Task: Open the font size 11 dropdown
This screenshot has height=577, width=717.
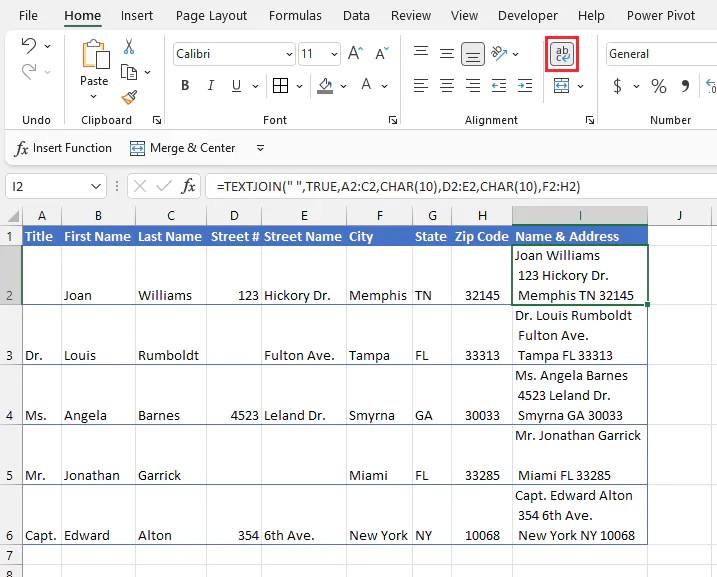Action: (334, 54)
